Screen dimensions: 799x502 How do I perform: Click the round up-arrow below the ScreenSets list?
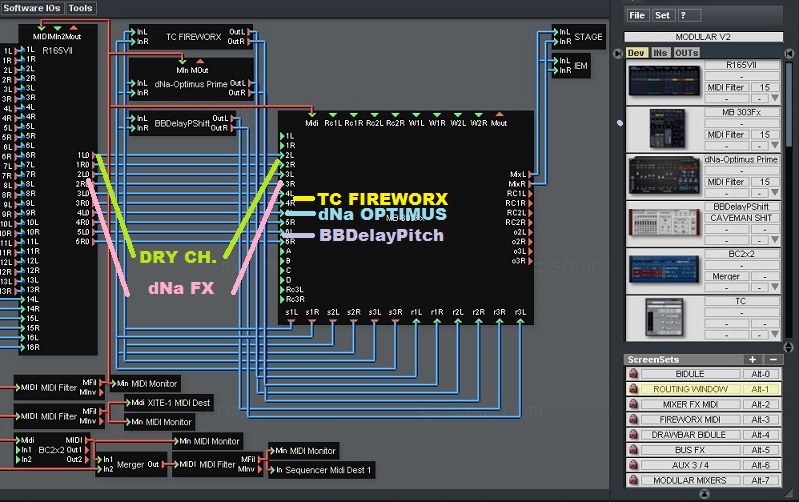704,493
